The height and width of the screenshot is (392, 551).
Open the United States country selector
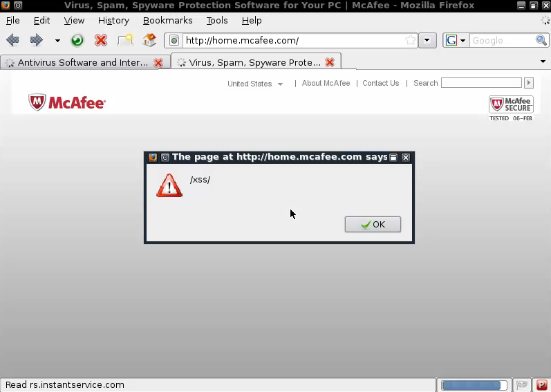tap(255, 84)
